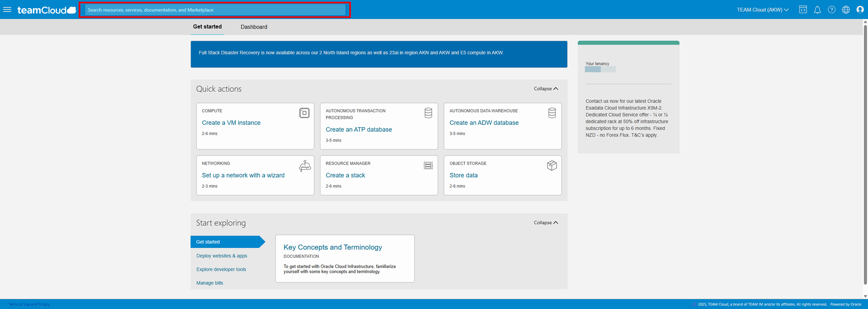Viewport: 868px width, 309px height.
Task: Click the Resource Manager stack icon
Action: (x=428, y=165)
